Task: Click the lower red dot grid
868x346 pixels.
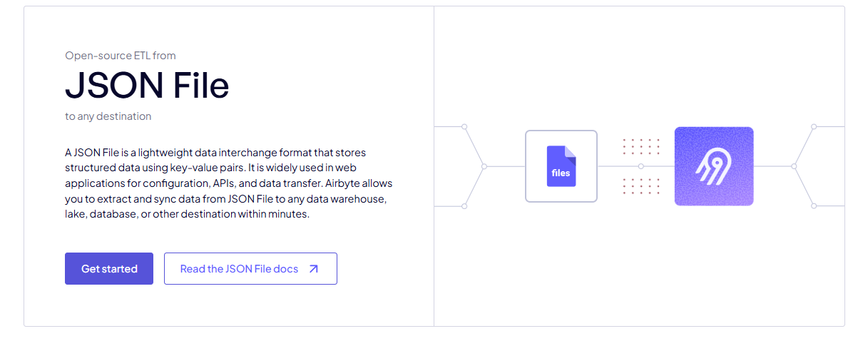Action: (x=640, y=185)
